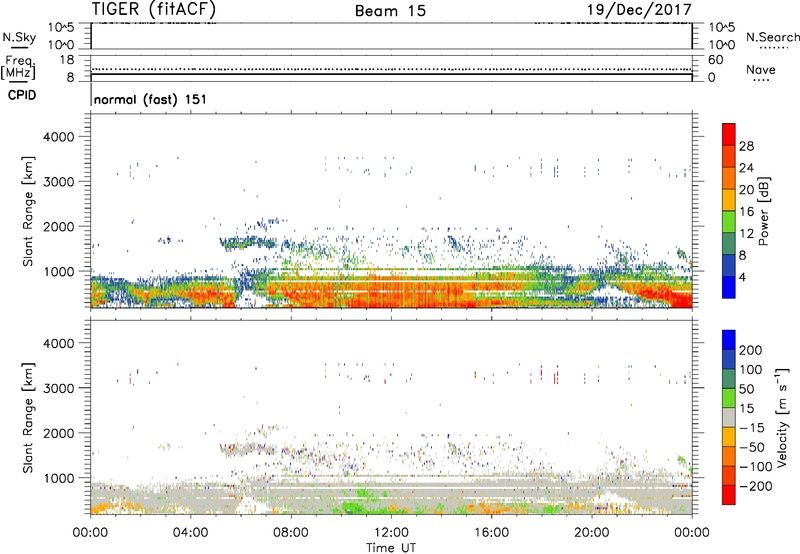This screenshot has height=554, width=800.
Task: Click Slant Range [km] label of Power panel
Action: tap(28, 211)
